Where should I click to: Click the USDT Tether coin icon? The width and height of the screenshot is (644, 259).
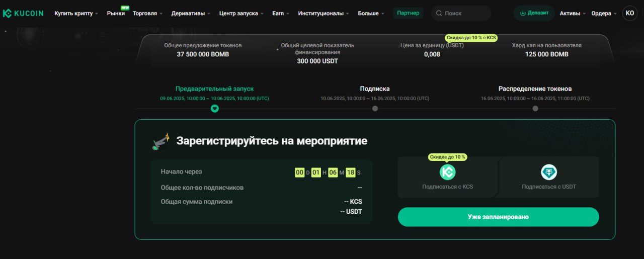pos(549,172)
